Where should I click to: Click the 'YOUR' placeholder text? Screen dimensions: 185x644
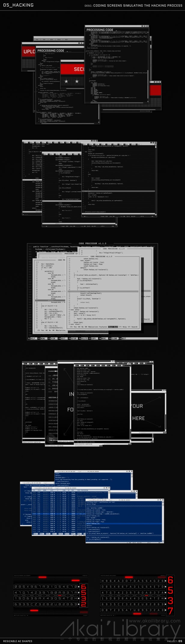137,406
